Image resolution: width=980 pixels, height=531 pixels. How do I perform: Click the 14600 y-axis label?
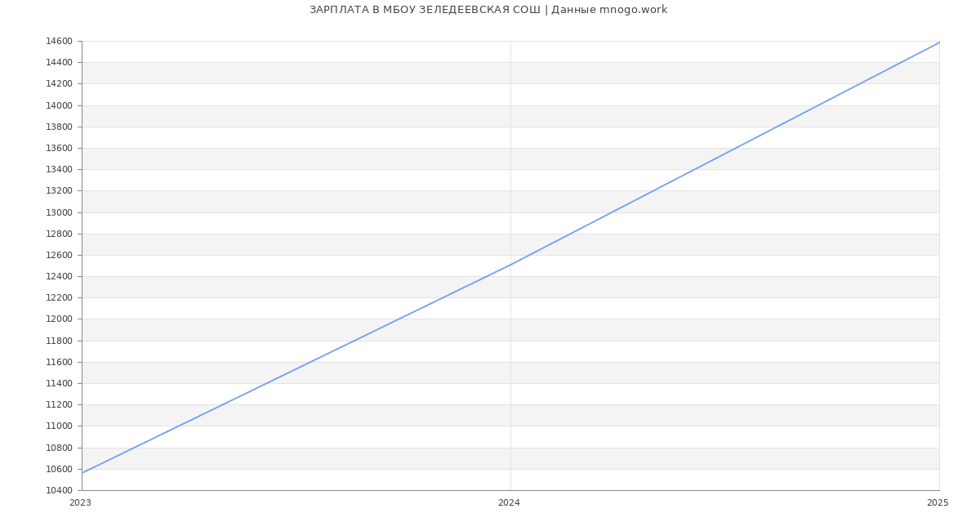pos(59,42)
